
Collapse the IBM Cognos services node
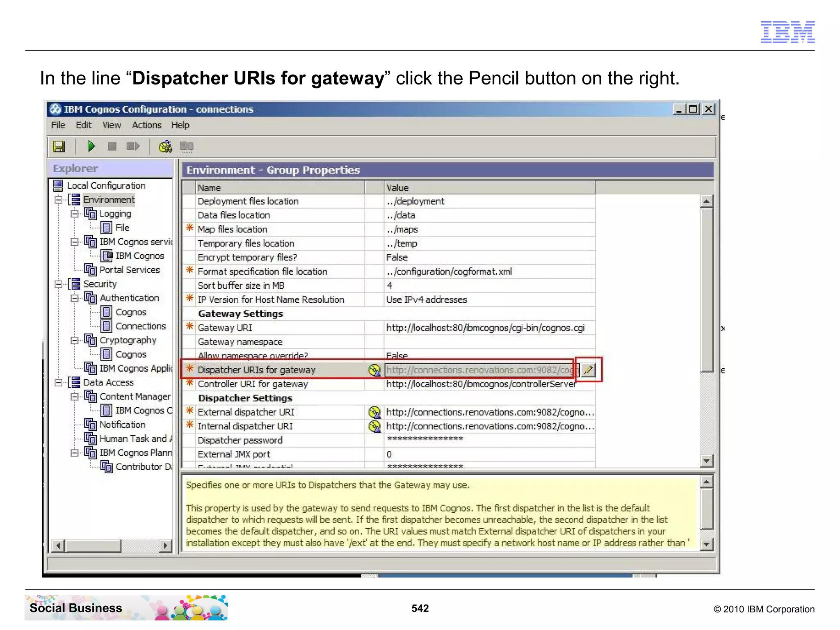pyautogui.click(x=75, y=242)
